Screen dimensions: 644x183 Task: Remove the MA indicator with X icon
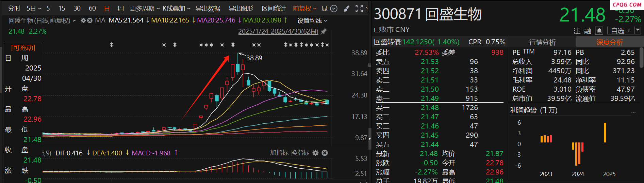click(90, 20)
